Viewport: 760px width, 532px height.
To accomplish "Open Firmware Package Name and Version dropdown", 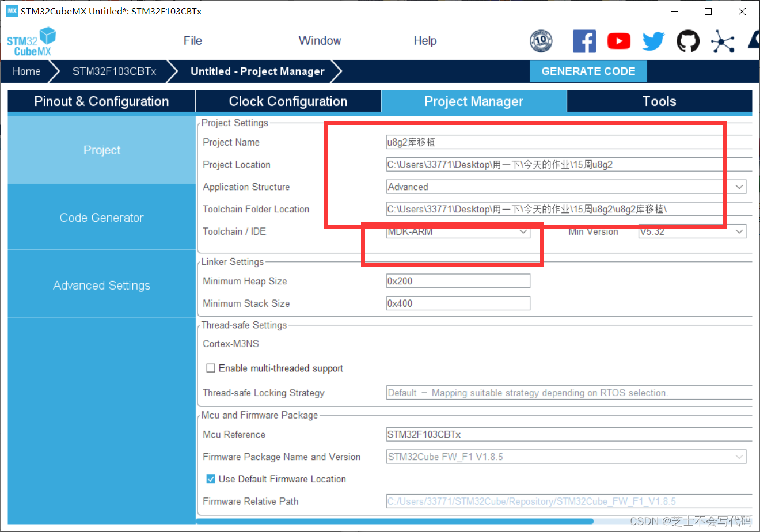I will [x=567, y=457].
